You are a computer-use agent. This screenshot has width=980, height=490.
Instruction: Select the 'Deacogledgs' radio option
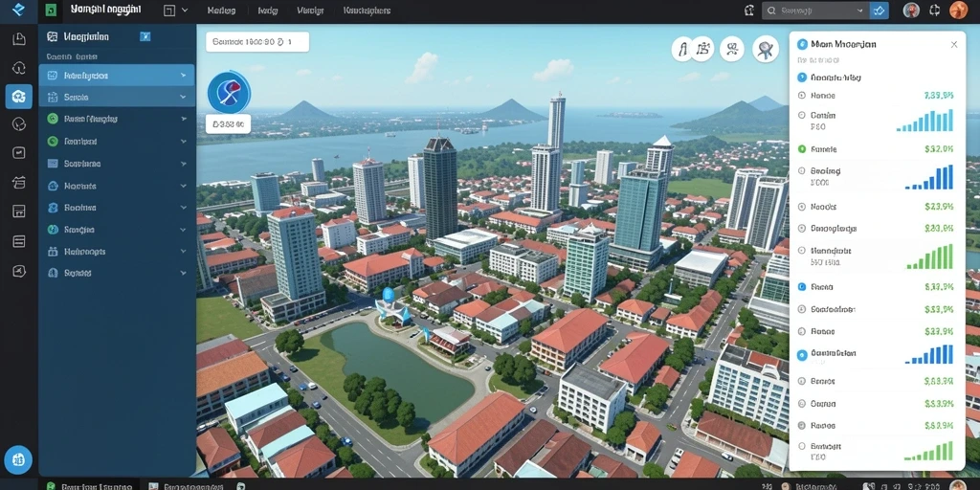[803, 228]
